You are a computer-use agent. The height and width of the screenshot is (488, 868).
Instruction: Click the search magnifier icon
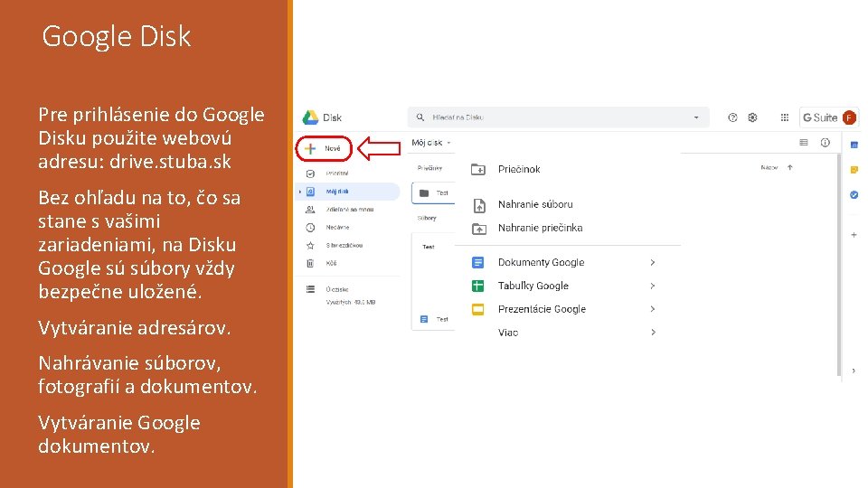pos(420,117)
